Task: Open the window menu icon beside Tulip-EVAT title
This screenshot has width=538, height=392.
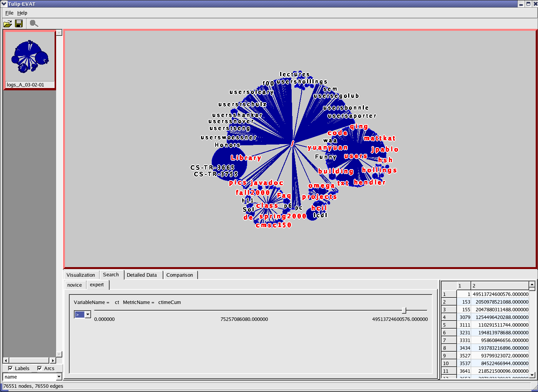Action: pos(4,4)
